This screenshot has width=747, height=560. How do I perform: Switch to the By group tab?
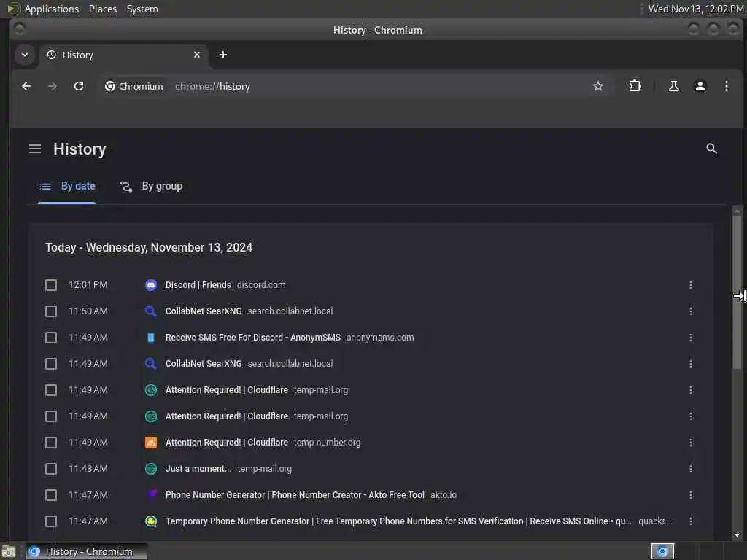[150, 186]
